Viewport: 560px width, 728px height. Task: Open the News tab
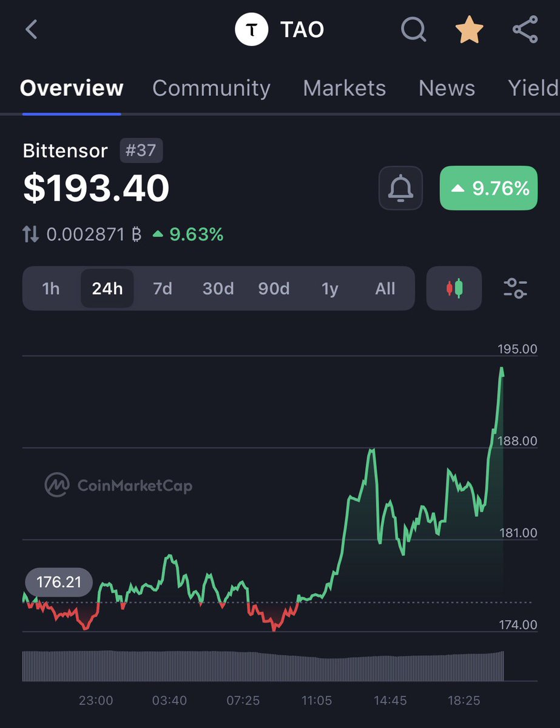(x=447, y=89)
